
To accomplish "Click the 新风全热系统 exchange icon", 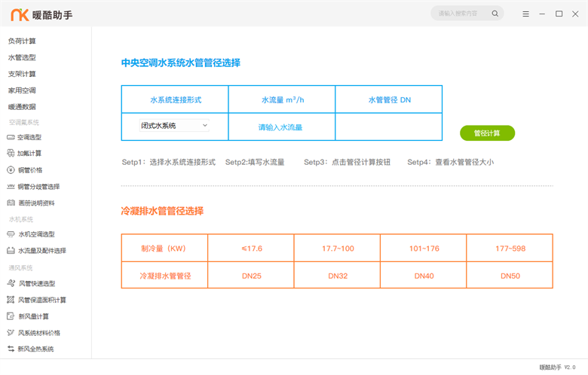I will point(11,349).
